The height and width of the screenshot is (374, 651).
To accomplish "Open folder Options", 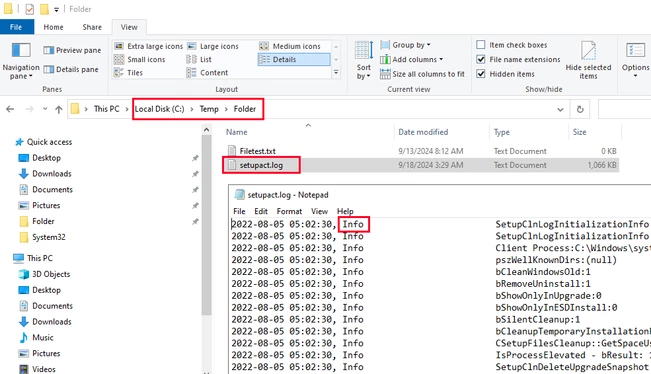I will pos(635,61).
